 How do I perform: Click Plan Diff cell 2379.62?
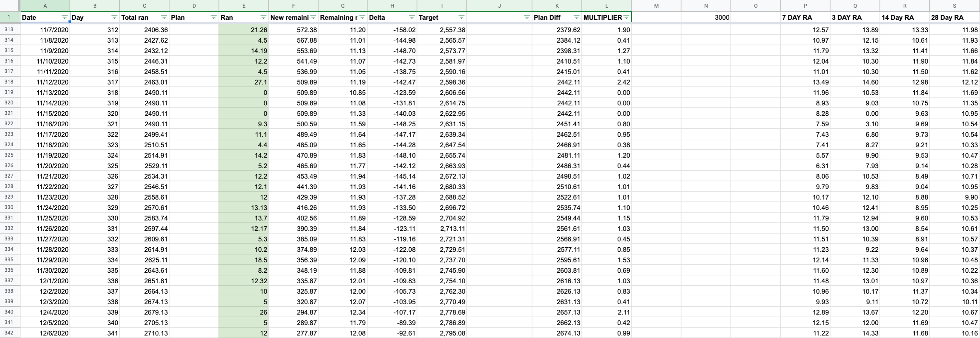pos(557,30)
